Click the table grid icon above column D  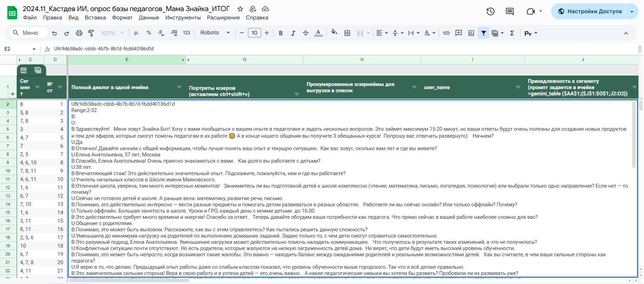point(38,70)
